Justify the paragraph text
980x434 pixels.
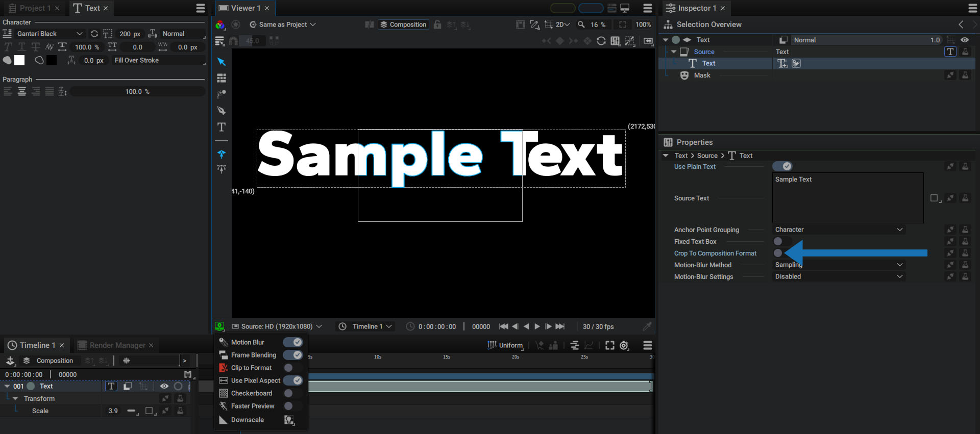click(x=50, y=92)
